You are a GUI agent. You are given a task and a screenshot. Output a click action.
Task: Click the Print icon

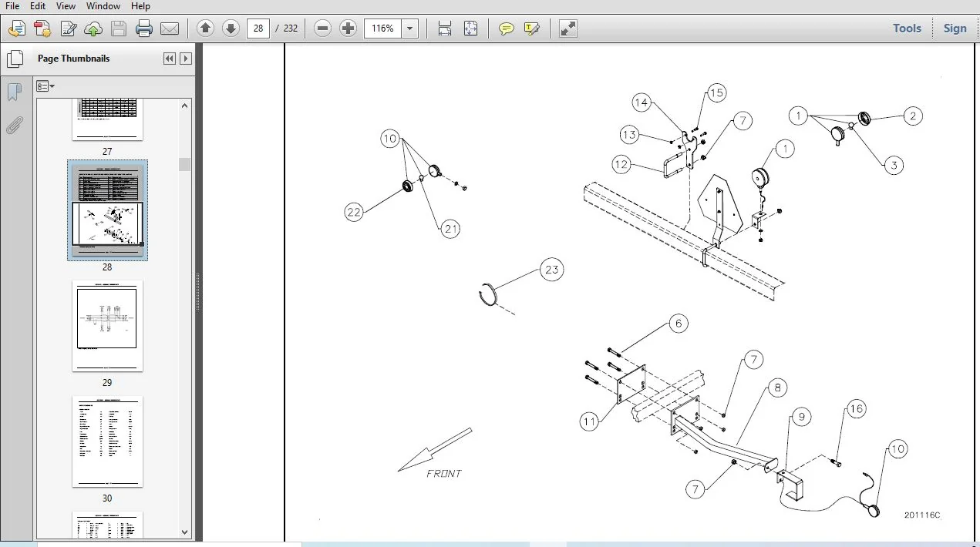[143, 29]
